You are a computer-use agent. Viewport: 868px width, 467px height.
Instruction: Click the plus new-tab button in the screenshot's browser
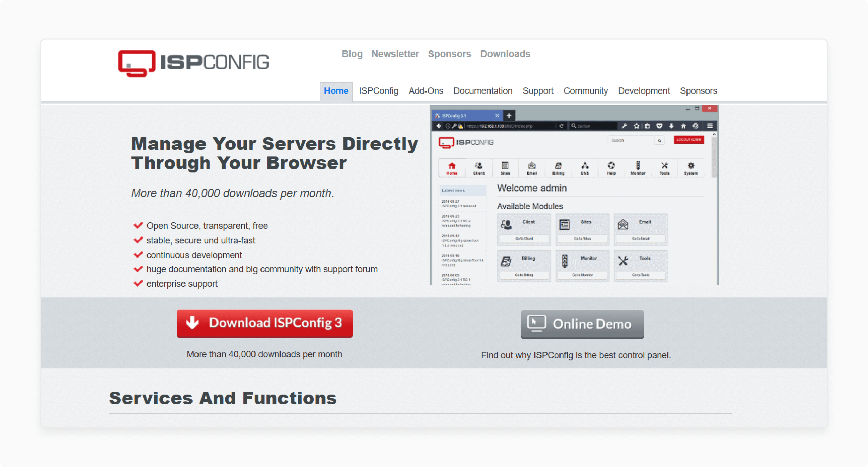click(509, 116)
